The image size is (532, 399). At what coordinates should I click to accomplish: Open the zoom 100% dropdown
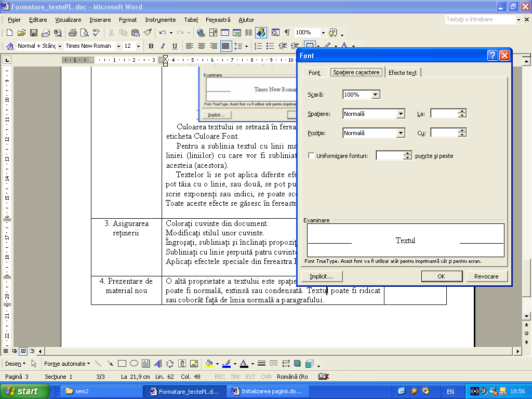(323, 33)
